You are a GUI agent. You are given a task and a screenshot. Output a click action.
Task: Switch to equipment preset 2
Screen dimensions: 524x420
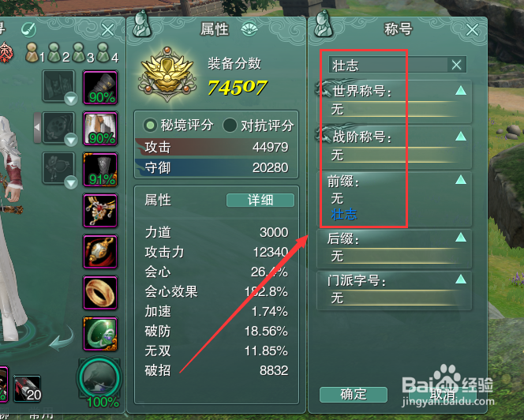(x=58, y=54)
